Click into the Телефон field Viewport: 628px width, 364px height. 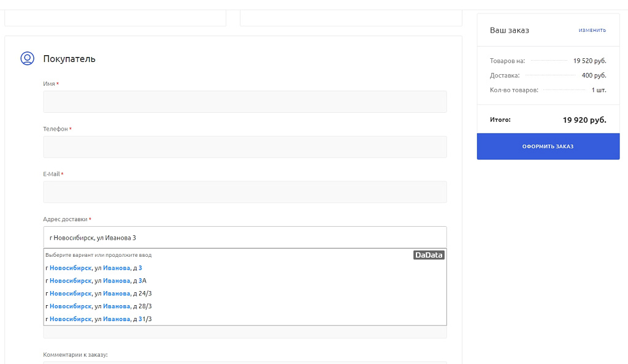[x=245, y=147]
